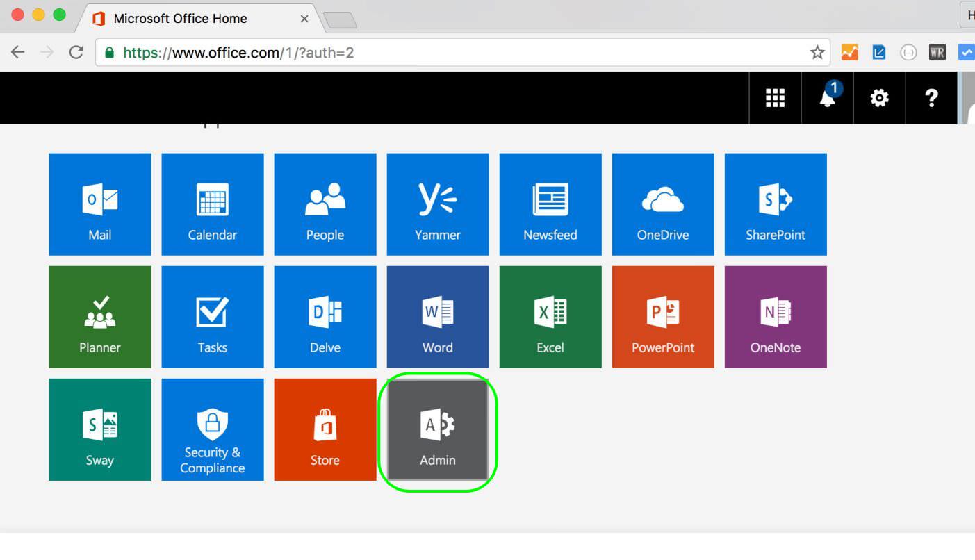The height and width of the screenshot is (560, 975).
Task: Open the Excel tile
Action: [550, 317]
